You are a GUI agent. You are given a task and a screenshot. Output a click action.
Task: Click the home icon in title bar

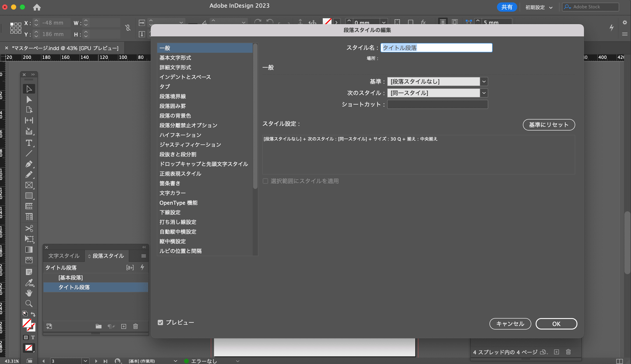(37, 7)
